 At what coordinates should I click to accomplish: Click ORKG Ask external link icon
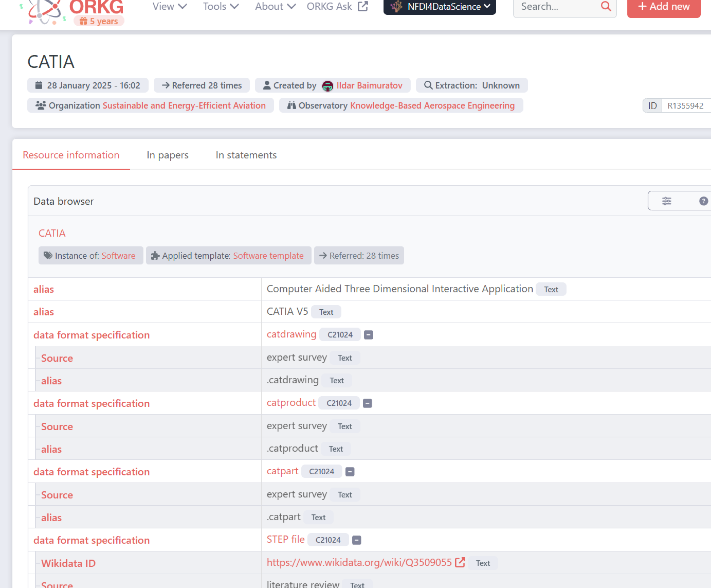click(x=363, y=7)
